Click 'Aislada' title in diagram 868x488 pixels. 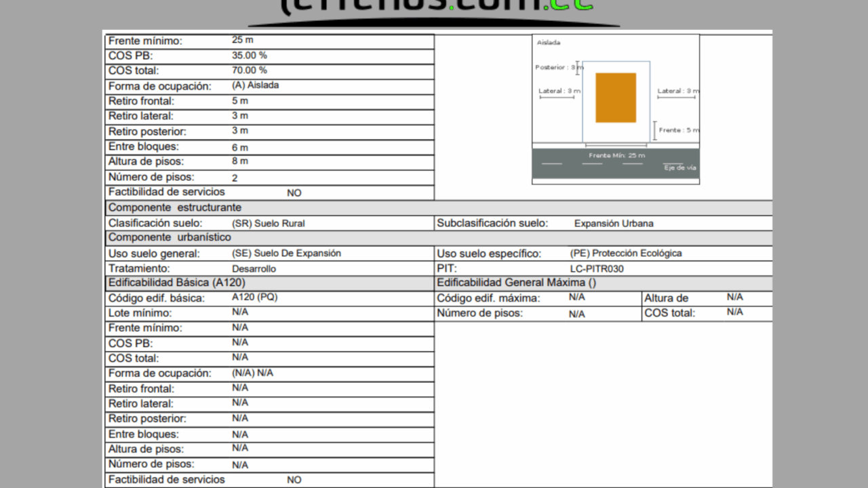pyautogui.click(x=549, y=43)
